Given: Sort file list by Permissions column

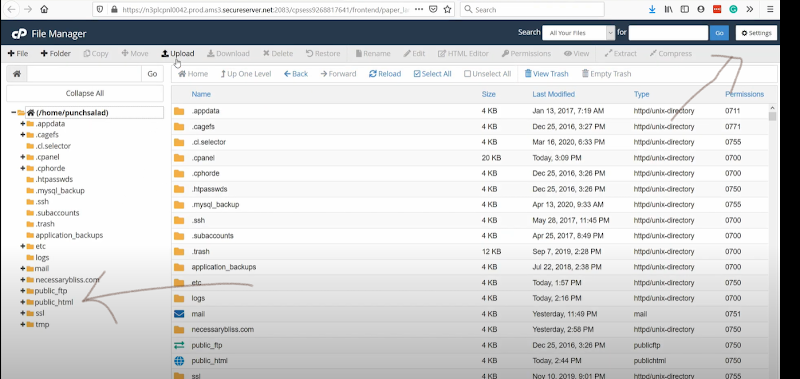Looking at the screenshot, I should 744,94.
